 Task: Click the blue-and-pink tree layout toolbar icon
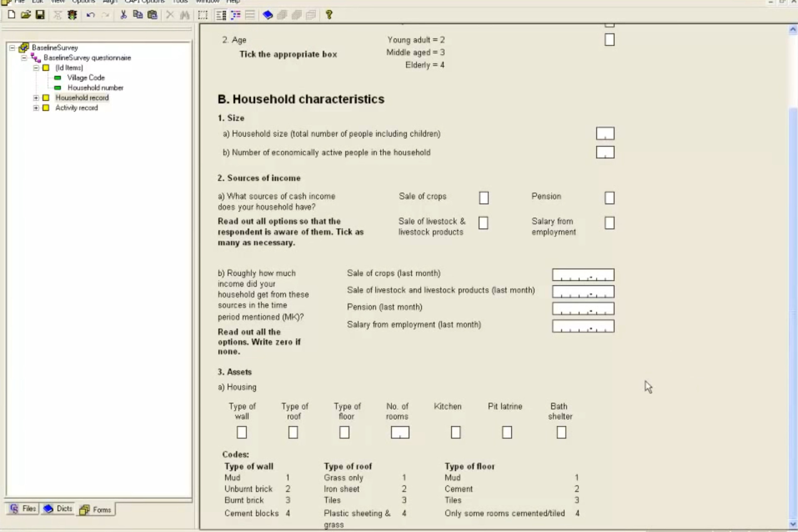236,15
